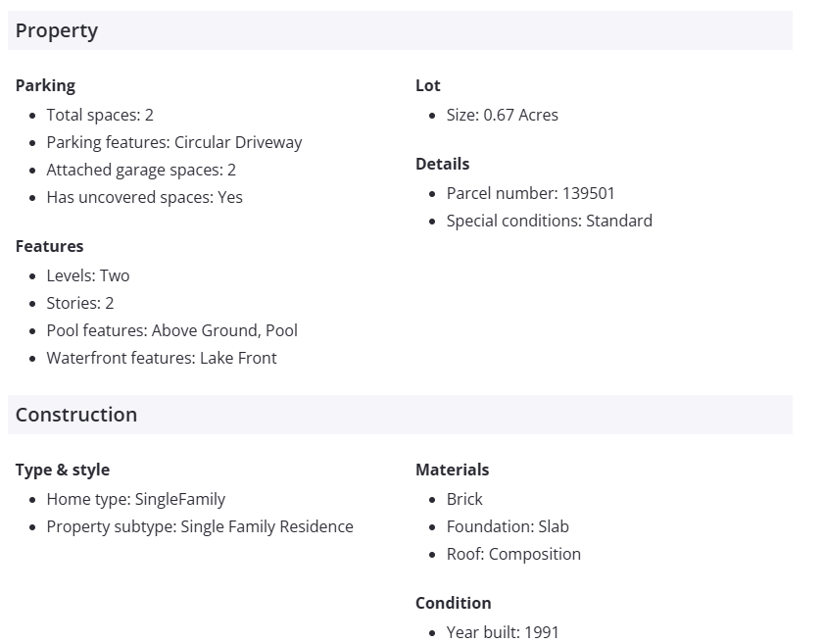
Task: Click the Construction section header
Action: pyautogui.click(x=76, y=415)
